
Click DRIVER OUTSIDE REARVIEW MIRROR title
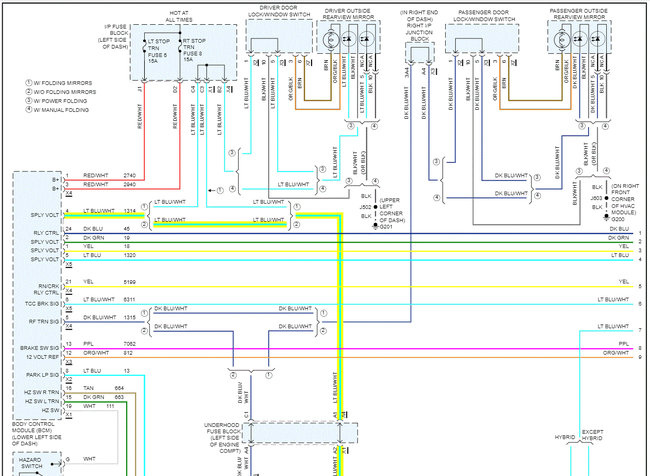348,14
